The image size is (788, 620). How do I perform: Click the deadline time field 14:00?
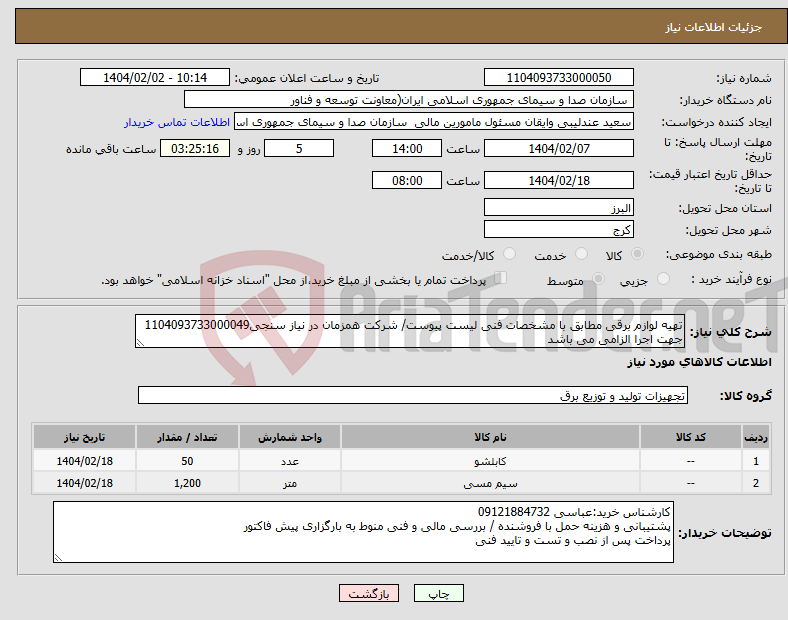(407, 148)
